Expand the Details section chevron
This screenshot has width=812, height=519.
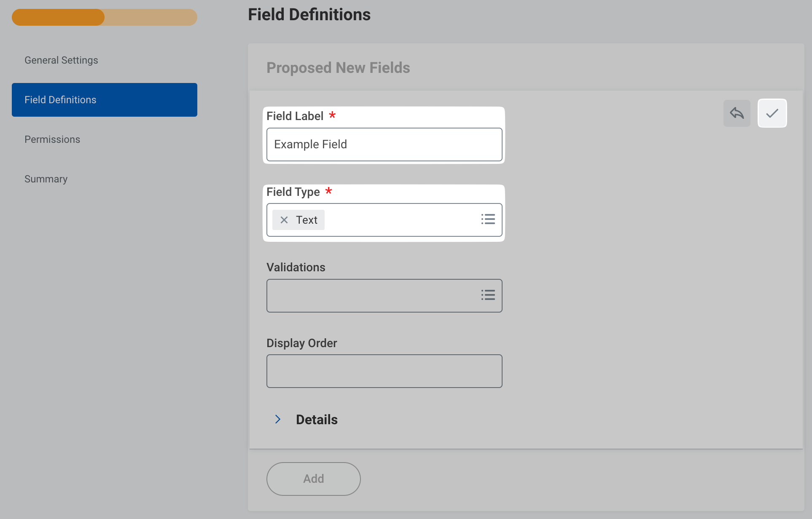(x=278, y=419)
